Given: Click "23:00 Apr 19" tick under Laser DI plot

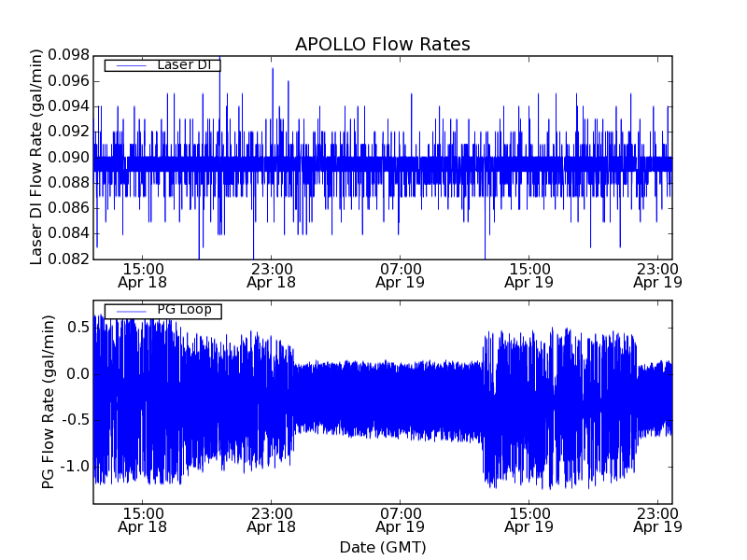Looking at the screenshot, I should pyautogui.click(x=658, y=275).
